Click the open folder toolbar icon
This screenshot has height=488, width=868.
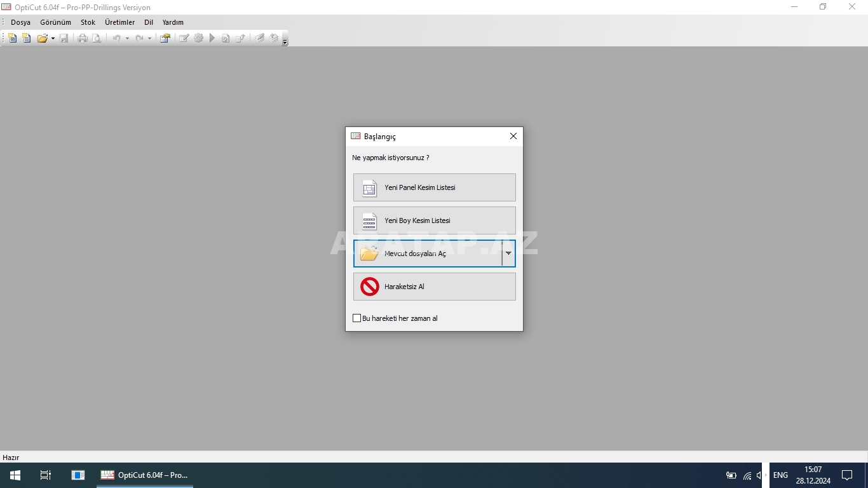(43, 38)
